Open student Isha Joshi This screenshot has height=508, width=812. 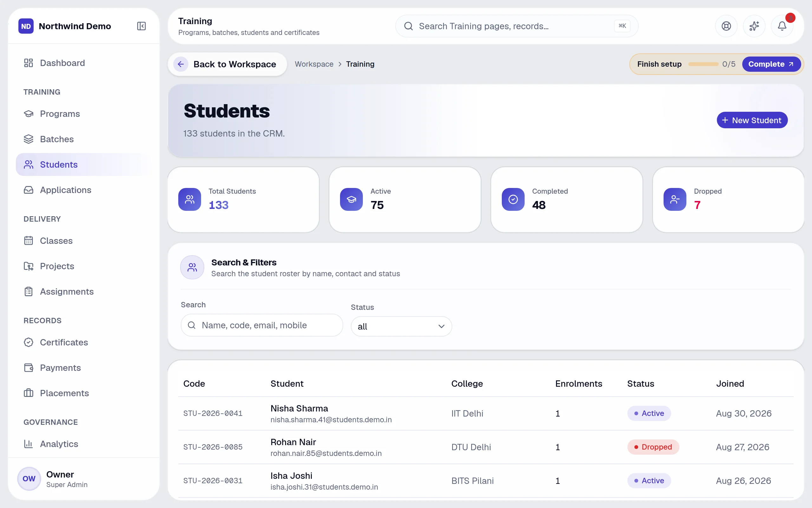[x=291, y=475]
